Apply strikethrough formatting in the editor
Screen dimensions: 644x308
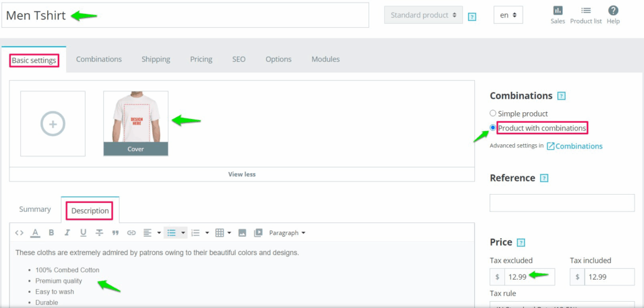(x=99, y=233)
